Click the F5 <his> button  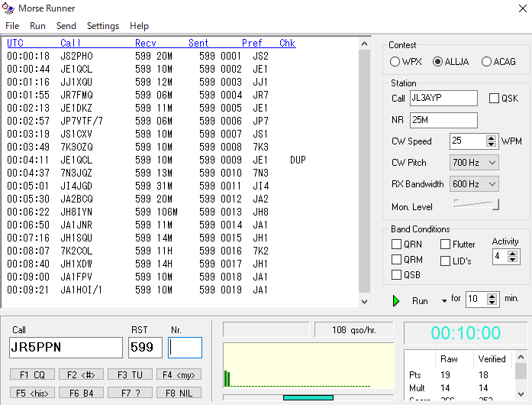(x=32, y=393)
